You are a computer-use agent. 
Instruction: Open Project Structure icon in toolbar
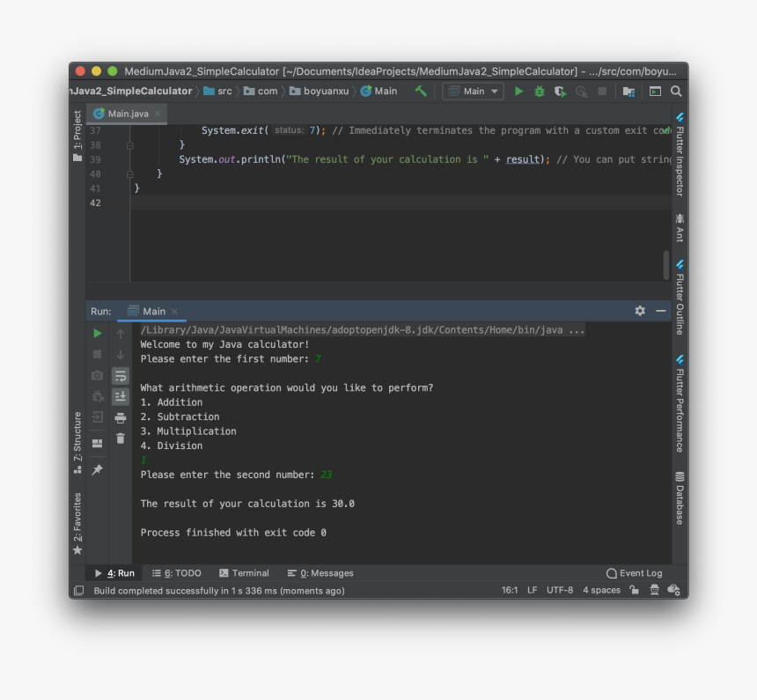tap(628, 91)
